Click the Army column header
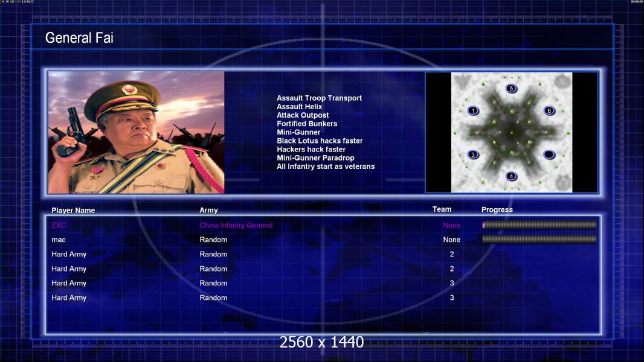Screen dimensions: 644x362 (x=208, y=211)
